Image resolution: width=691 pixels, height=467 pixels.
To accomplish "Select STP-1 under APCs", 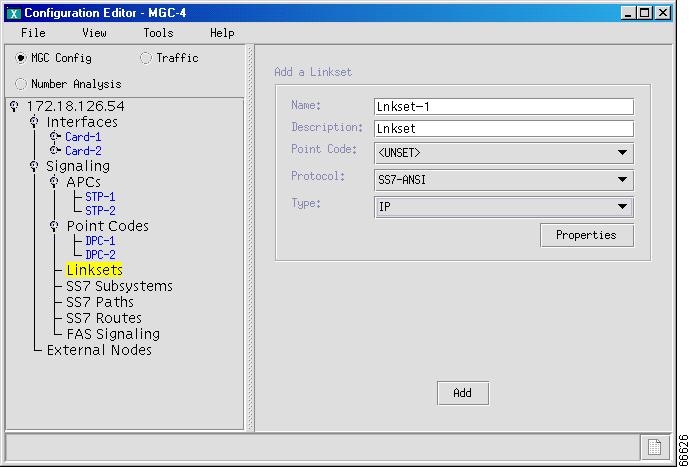I will (100, 196).
